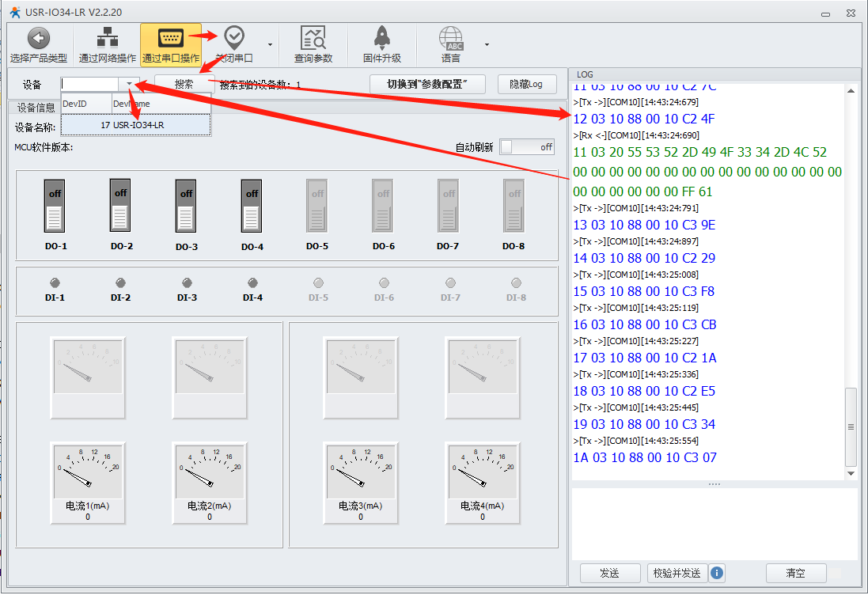The image size is (868, 595).
Task: Click the 设备 device input field
Action: pos(89,84)
